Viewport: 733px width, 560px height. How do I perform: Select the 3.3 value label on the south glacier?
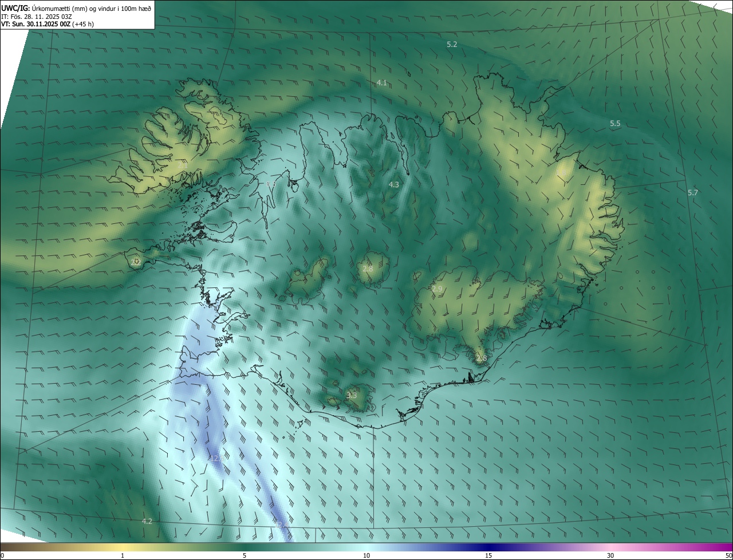tap(352, 395)
